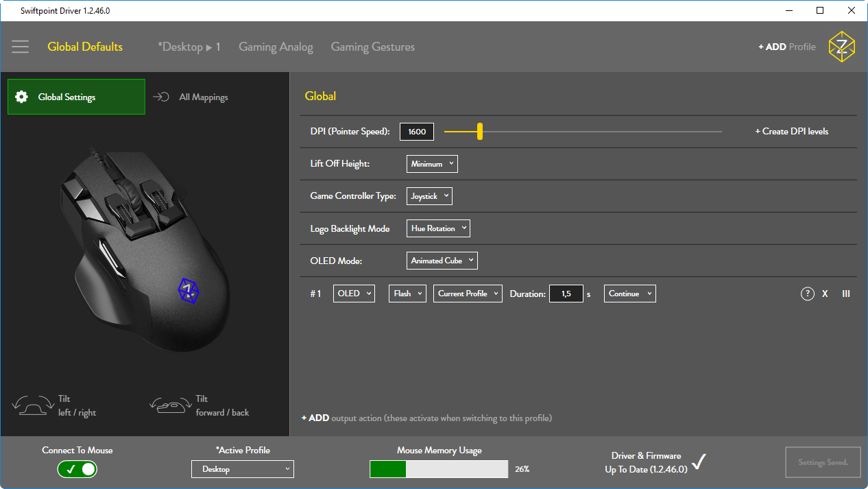Click the All Mappings arrow icon
This screenshot has height=489, width=868.
pyautogui.click(x=161, y=97)
